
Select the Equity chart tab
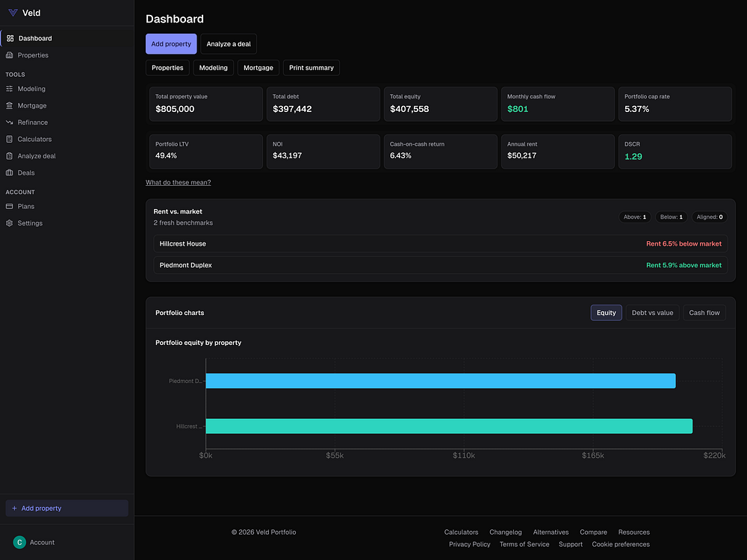pyautogui.click(x=606, y=313)
